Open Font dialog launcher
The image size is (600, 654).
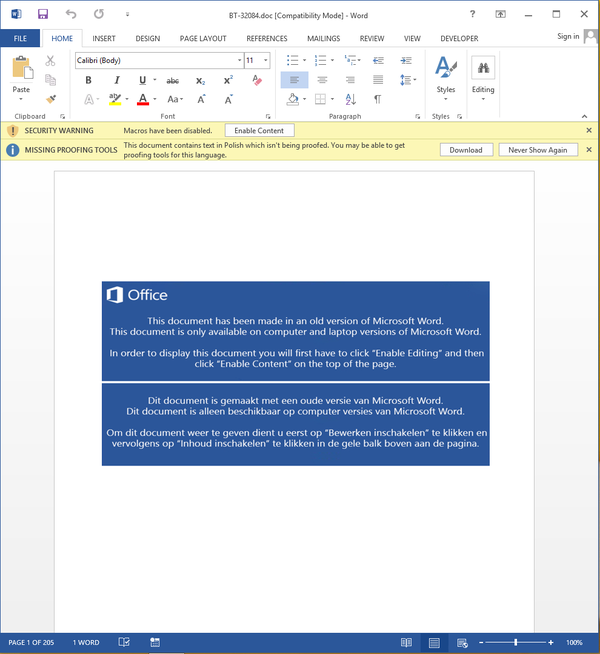268,116
